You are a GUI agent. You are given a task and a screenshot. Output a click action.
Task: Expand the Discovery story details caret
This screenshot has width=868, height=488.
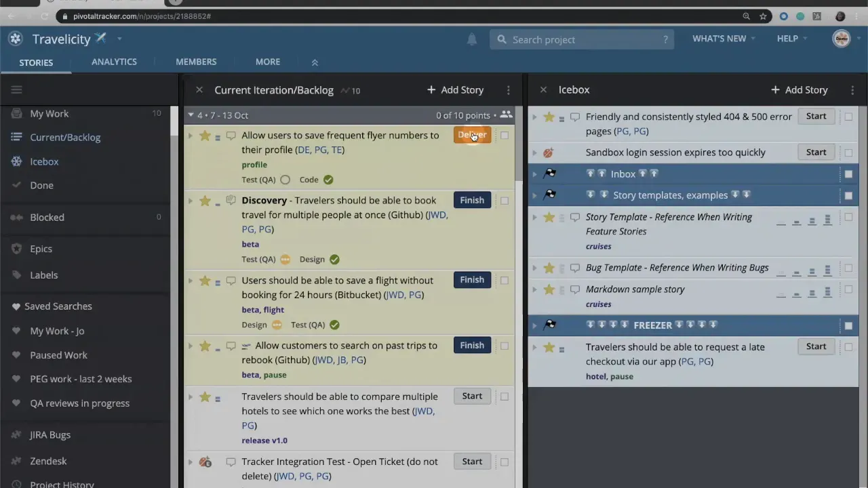(191, 201)
